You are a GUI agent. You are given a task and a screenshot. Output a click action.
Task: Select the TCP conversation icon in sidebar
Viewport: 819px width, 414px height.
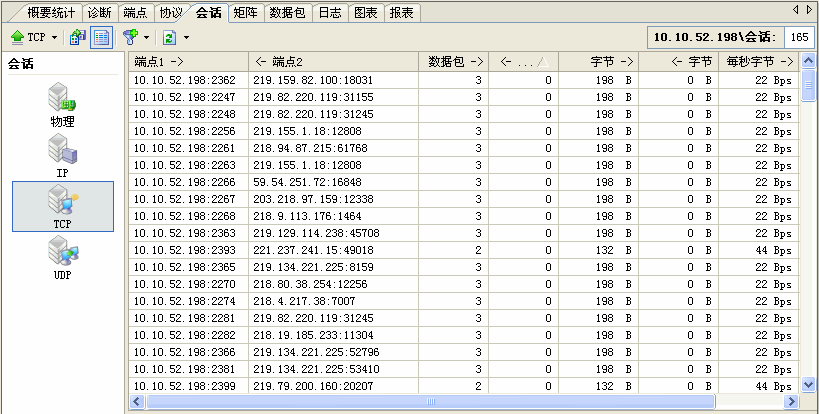coord(63,206)
